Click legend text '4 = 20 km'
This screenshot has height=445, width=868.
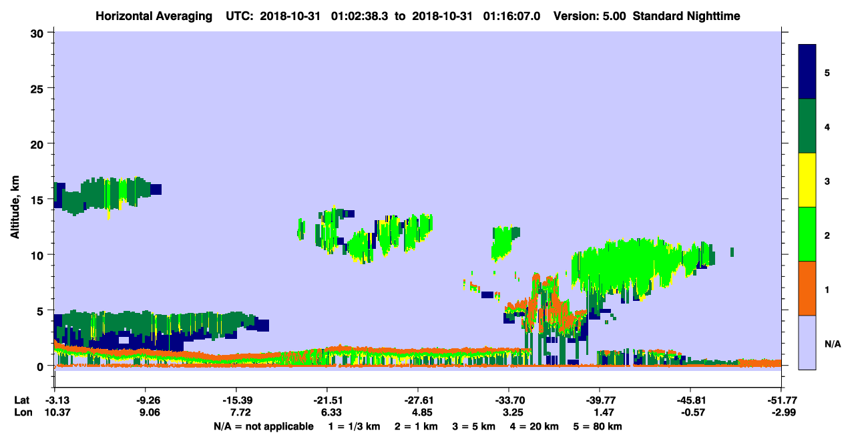[x=534, y=426]
